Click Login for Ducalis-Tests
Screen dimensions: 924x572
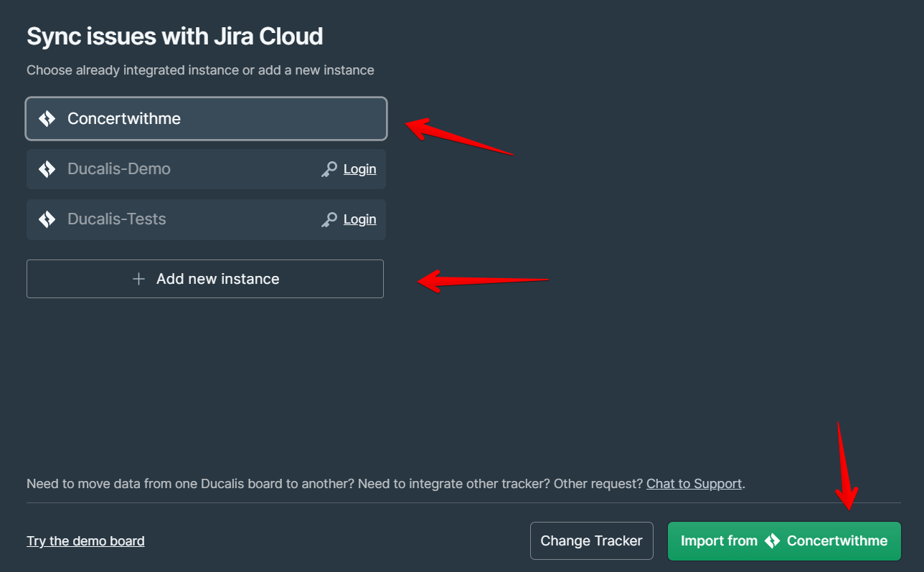[x=359, y=219]
